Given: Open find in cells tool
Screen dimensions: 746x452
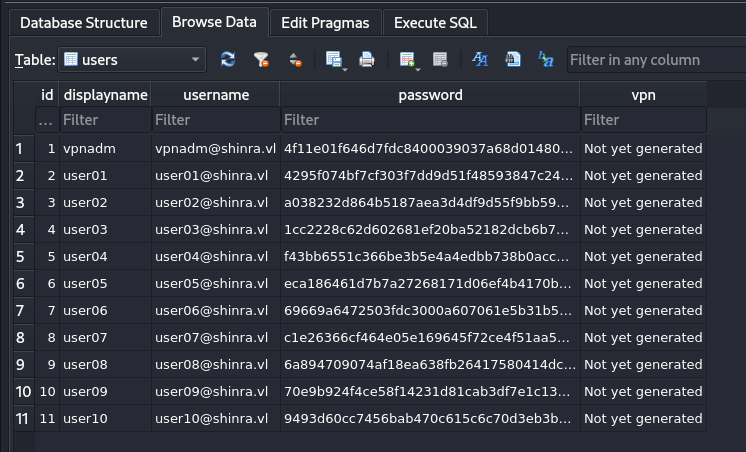Looking at the screenshot, I should pos(512,60).
